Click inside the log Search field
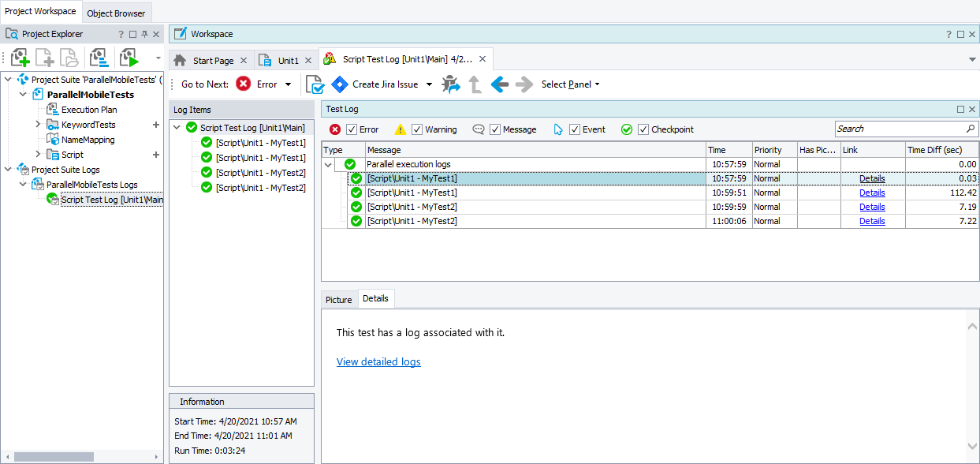The height and width of the screenshot is (464, 980). (899, 128)
